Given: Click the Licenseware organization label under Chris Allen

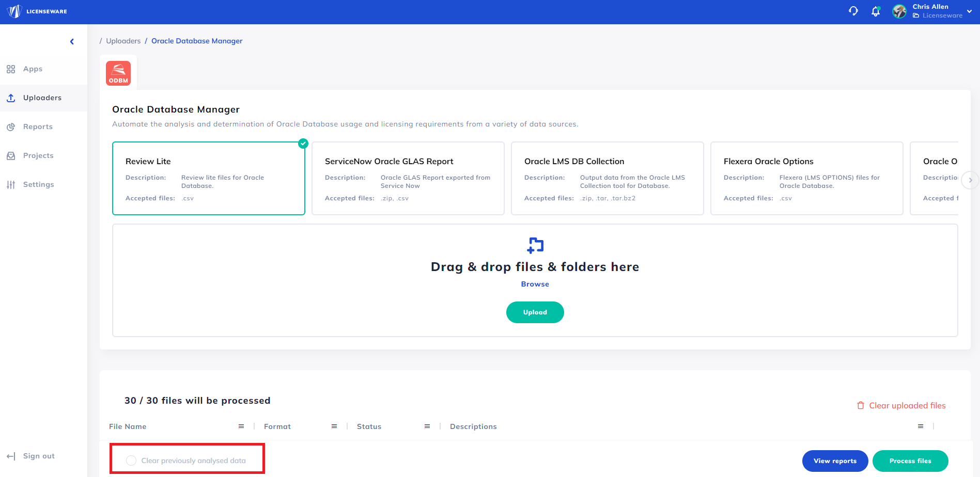Looking at the screenshot, I should (x=942, y=15).
